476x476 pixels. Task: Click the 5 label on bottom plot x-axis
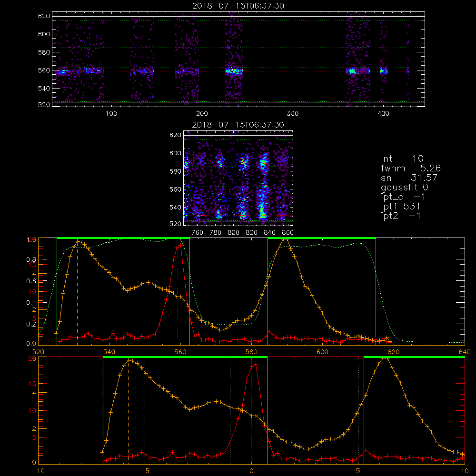(358, 471)
